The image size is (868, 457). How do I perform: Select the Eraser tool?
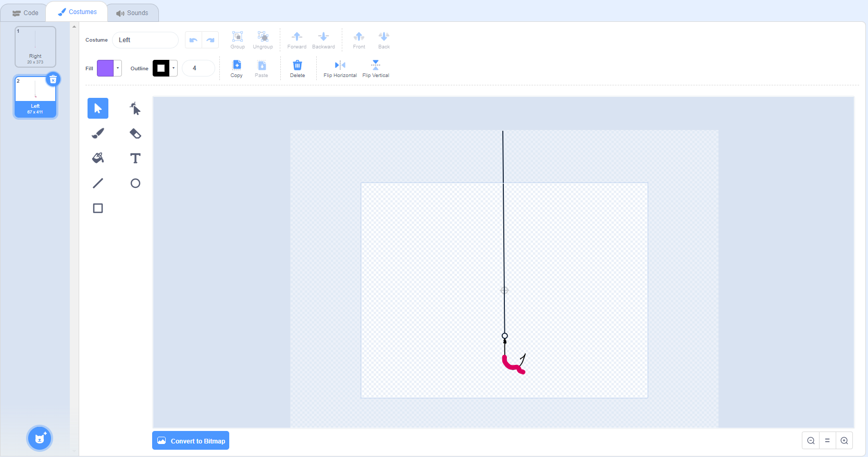click(135, 133)
